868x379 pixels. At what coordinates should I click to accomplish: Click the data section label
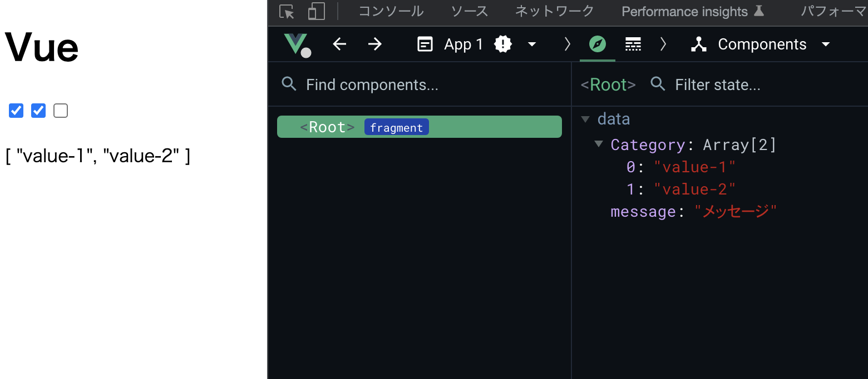pos(614,119)
